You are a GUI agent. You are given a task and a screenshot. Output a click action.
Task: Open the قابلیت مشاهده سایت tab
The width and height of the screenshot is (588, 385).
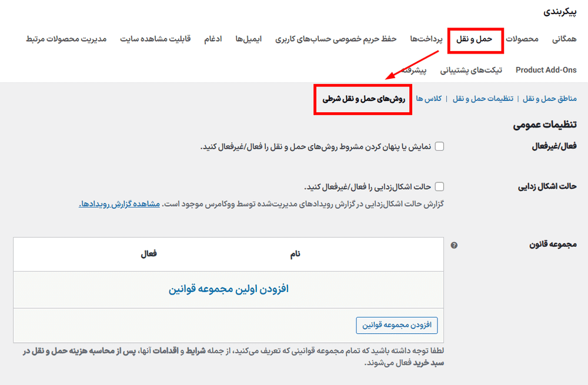point(155,39)
